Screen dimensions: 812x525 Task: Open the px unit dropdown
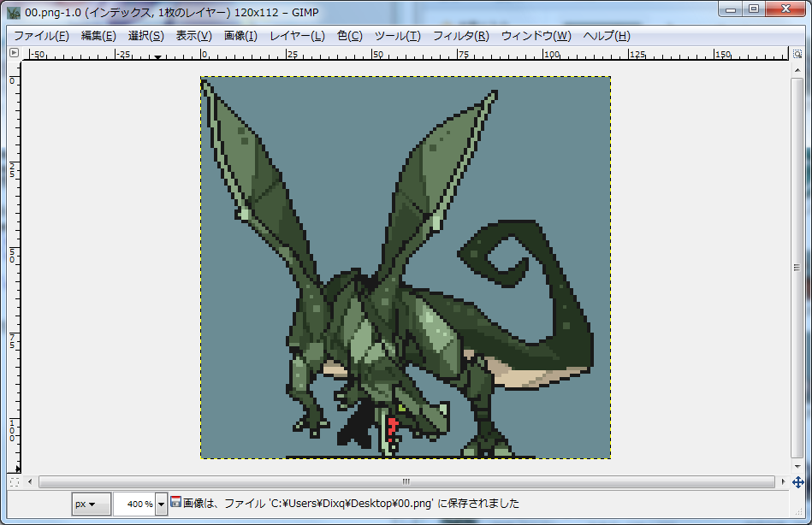(x=91, y=504)
